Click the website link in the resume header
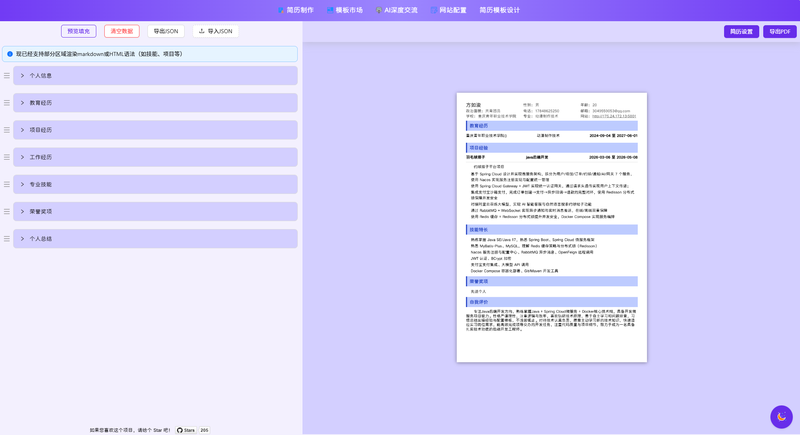The width and height of the screenshot is (800, 435). pyautogui.click(x=614, y=116)
